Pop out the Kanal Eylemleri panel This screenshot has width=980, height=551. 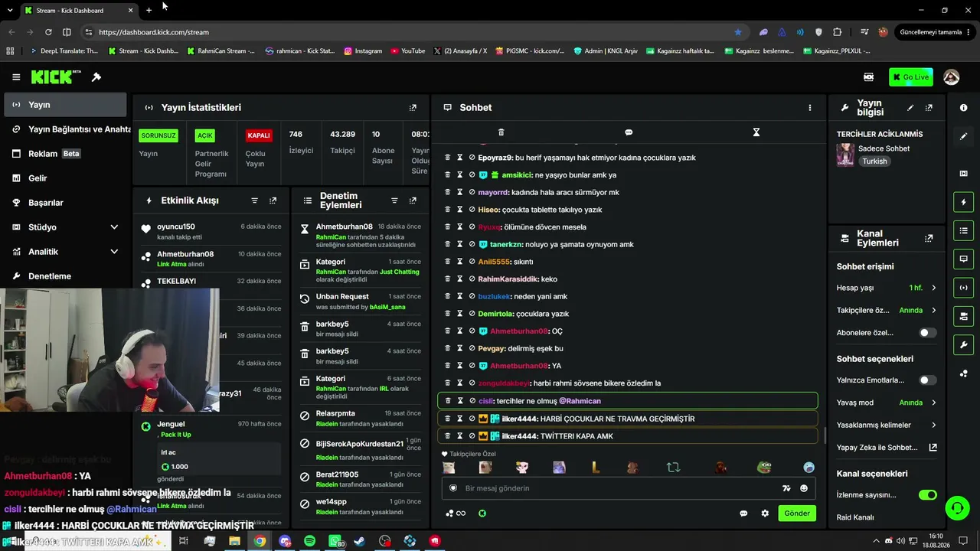pos(929,239)
